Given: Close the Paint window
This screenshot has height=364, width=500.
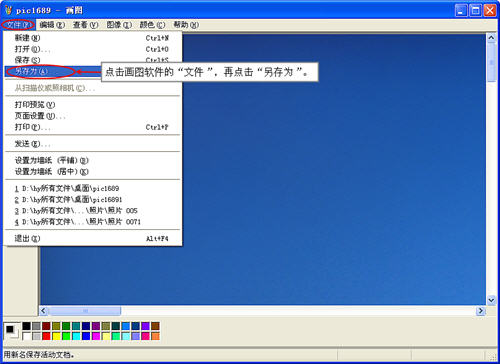Looking at the screenshot, I should 490,11.
